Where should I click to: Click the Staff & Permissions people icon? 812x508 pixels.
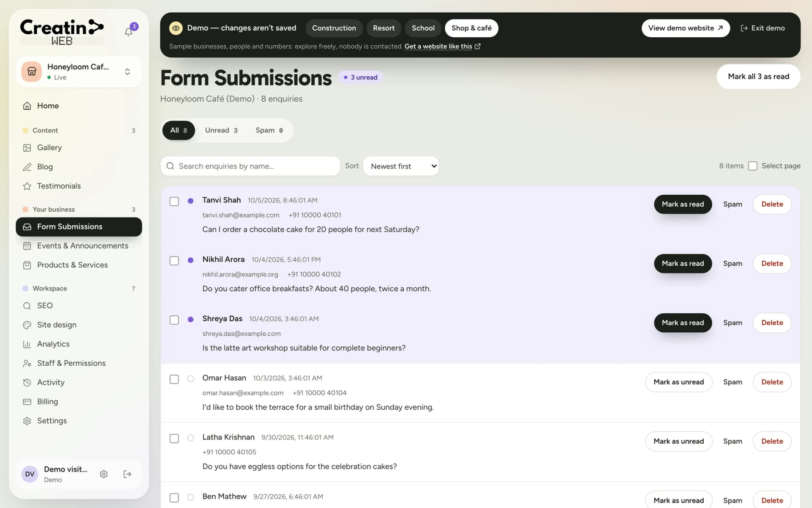click(x=27, y=363)
